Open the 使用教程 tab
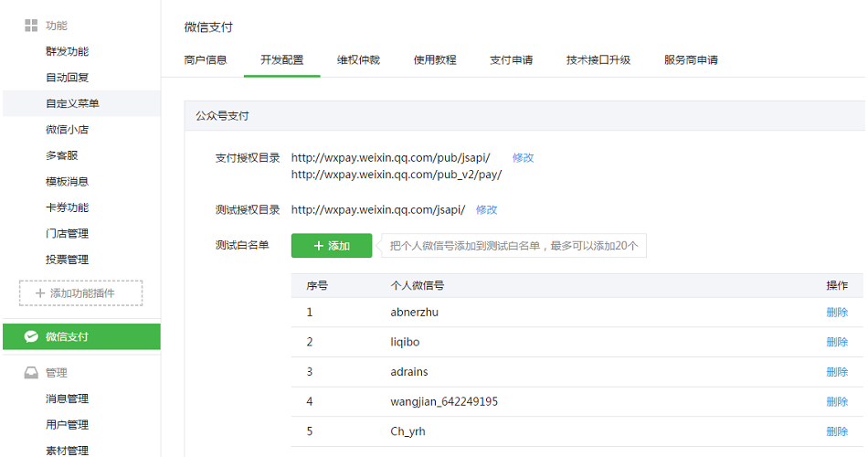The image size is (868, 457). click(x=435, y=59)
